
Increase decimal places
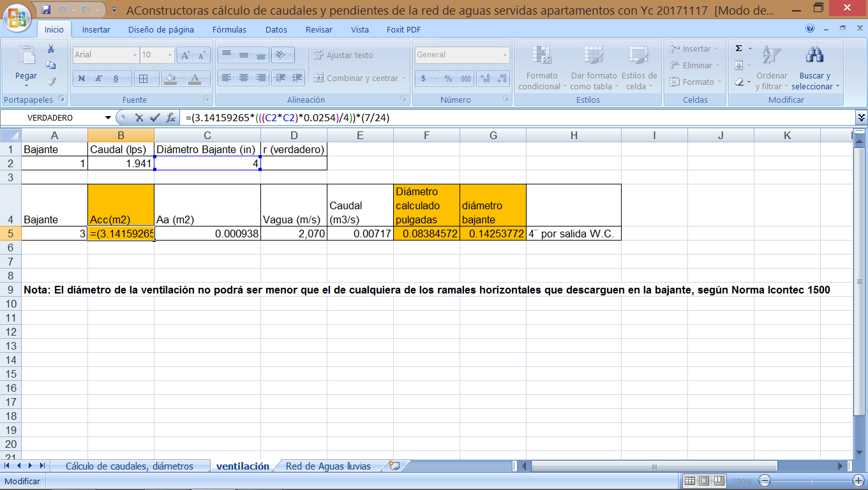pos(485,78)
